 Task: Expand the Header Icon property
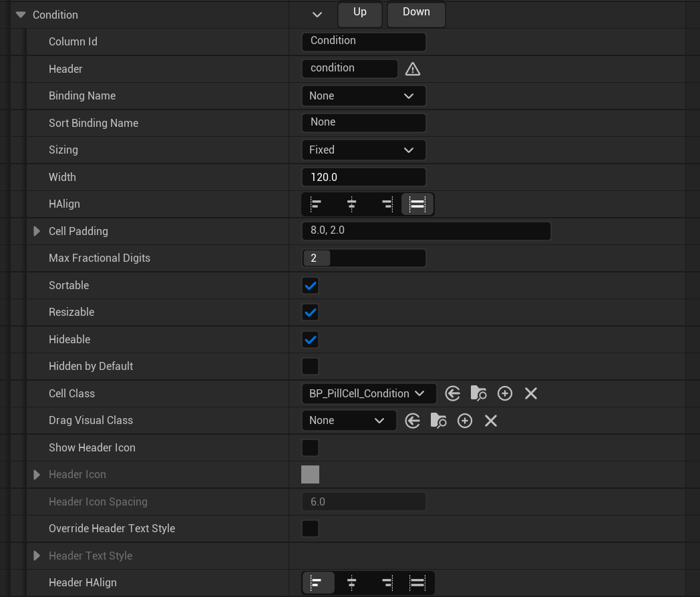pos(37,475)
